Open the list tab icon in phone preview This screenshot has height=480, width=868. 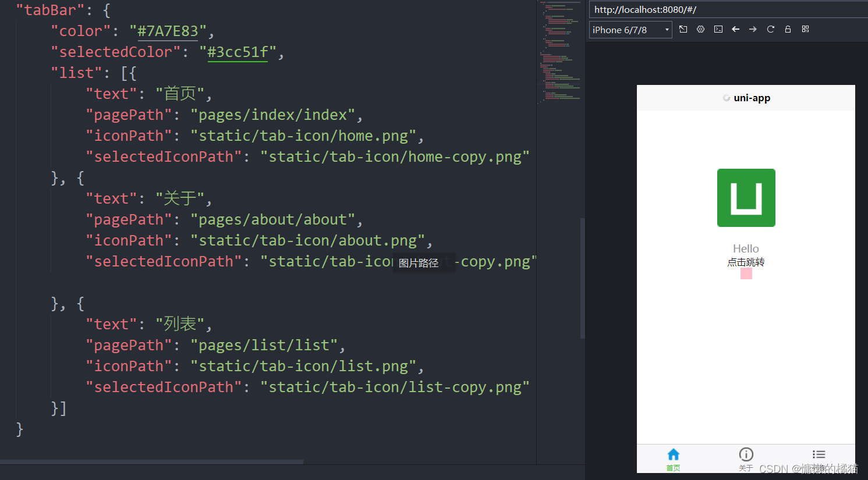click(819, 454)
